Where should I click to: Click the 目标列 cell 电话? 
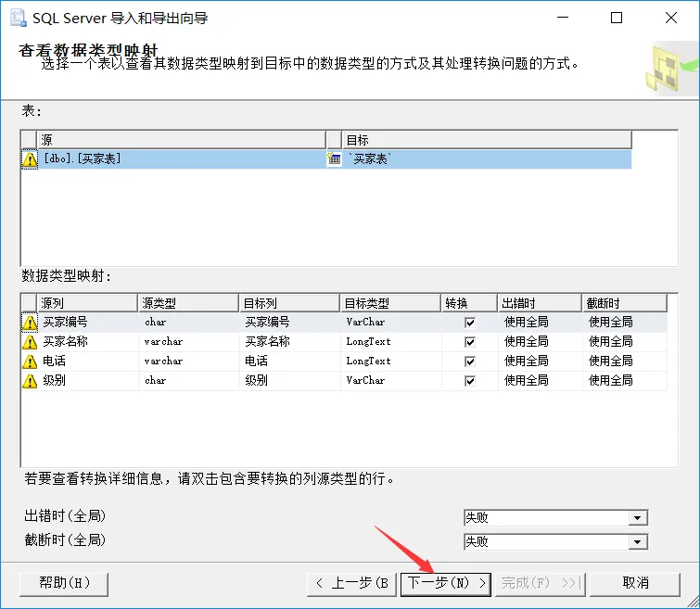pyautogui.click(x=289, y=361)
